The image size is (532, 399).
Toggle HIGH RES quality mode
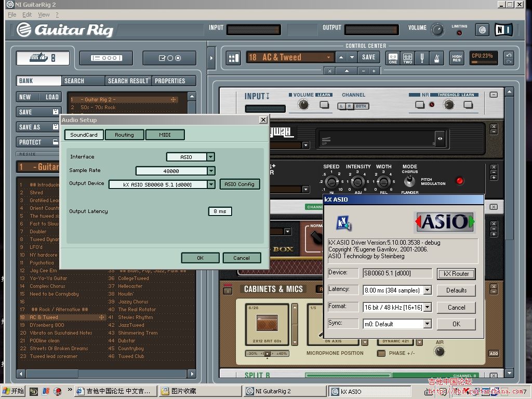click(x=457, y=58)
